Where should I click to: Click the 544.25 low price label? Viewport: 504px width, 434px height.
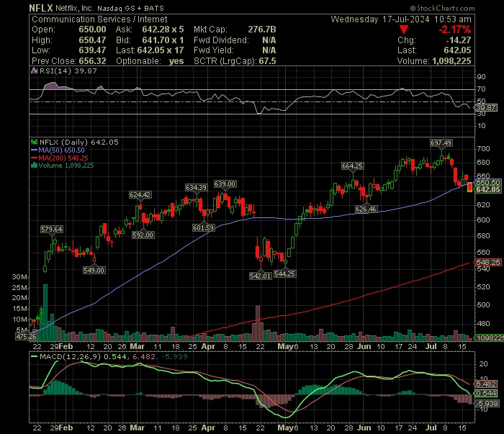point(285,273)
